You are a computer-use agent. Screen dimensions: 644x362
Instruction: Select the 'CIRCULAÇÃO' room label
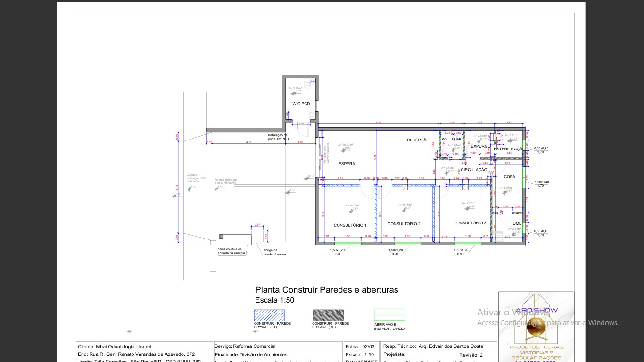[x=474, y=170]
